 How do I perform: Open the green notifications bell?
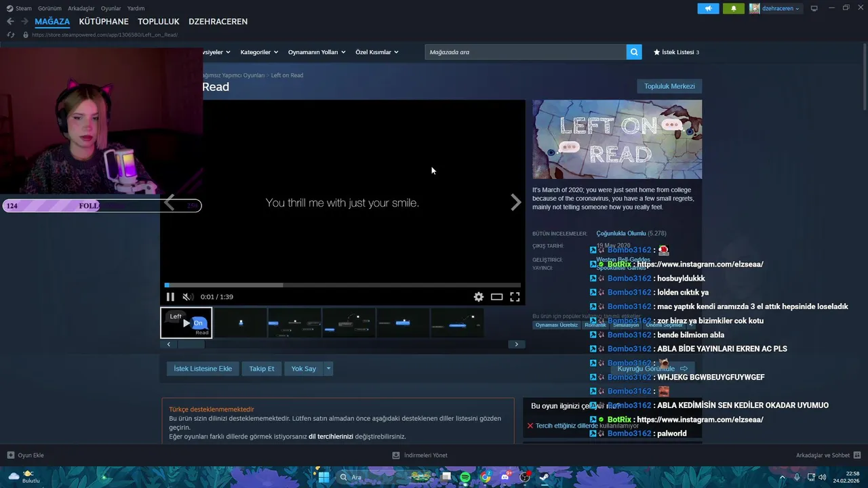733,9
